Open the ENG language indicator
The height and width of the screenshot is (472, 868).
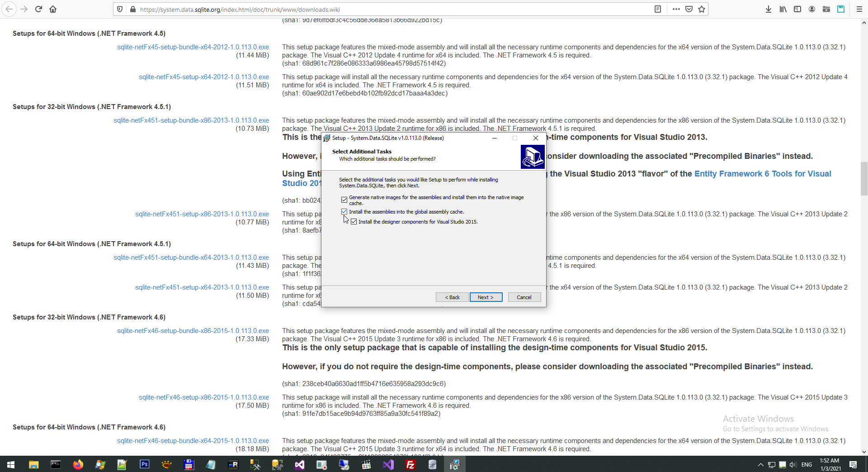807,465
